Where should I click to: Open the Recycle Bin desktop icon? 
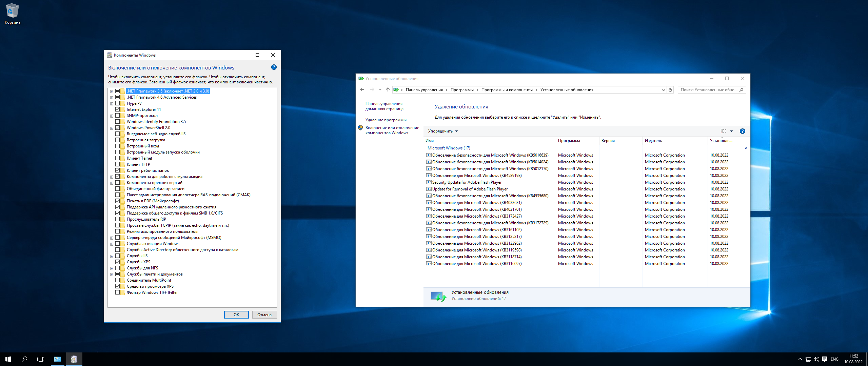pos(12,14)
